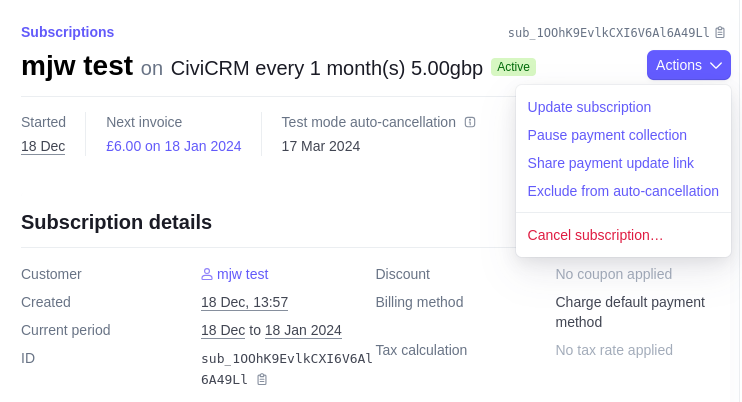Open the £6.00 on 18 Jan 2024 invoice link
This screenshot has height=402, width=742.
click(x=174, y=146)
